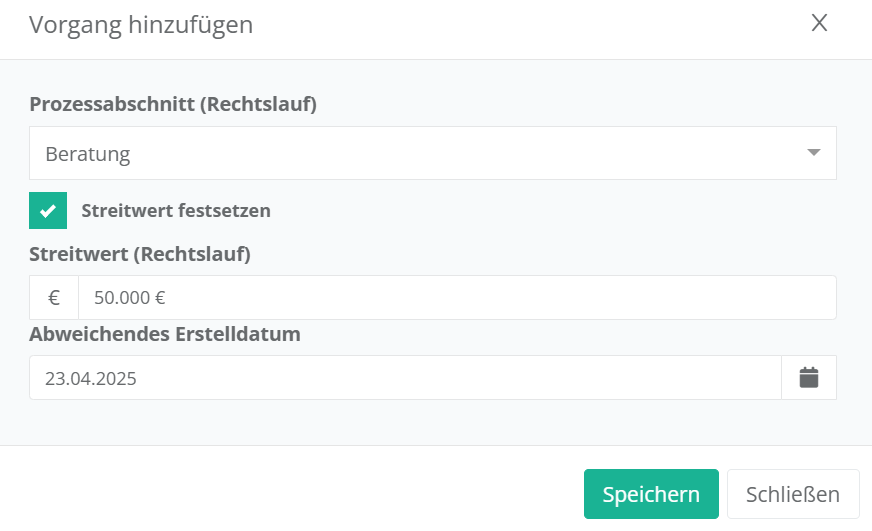This screenshot has width=872, height=531.
Task: Uncheck the Streitwert festsetzen checkbox
Action: (48, 211)
